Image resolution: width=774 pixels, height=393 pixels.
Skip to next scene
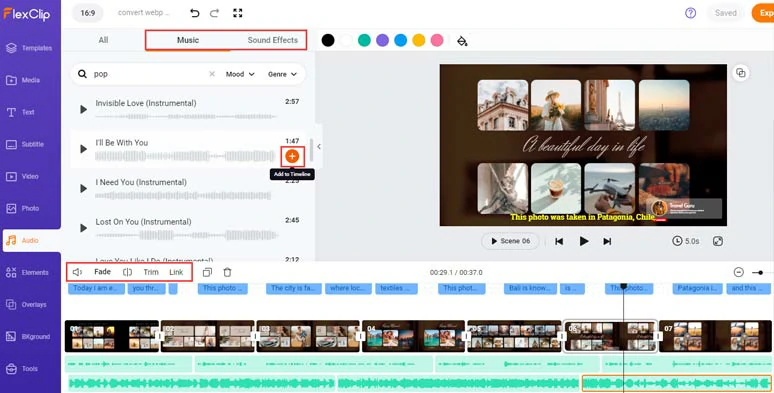[x=607, y=241]
